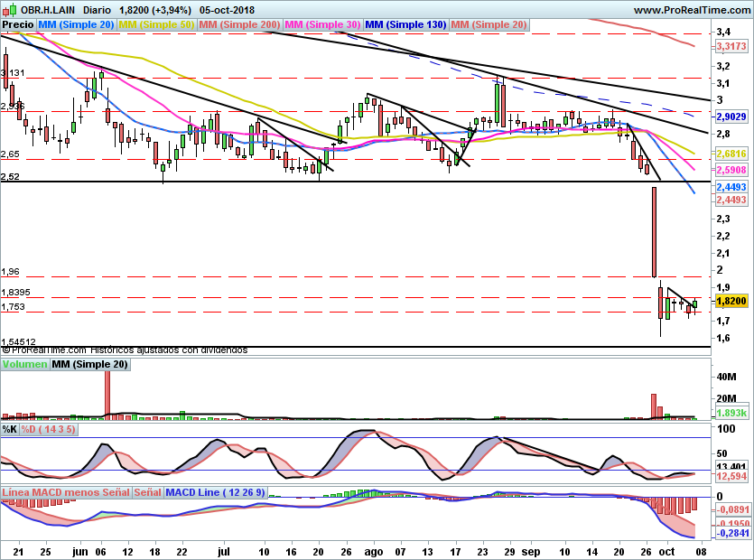
Task: Open the www.ProRealTime.com link
Action: click(693, 10)
